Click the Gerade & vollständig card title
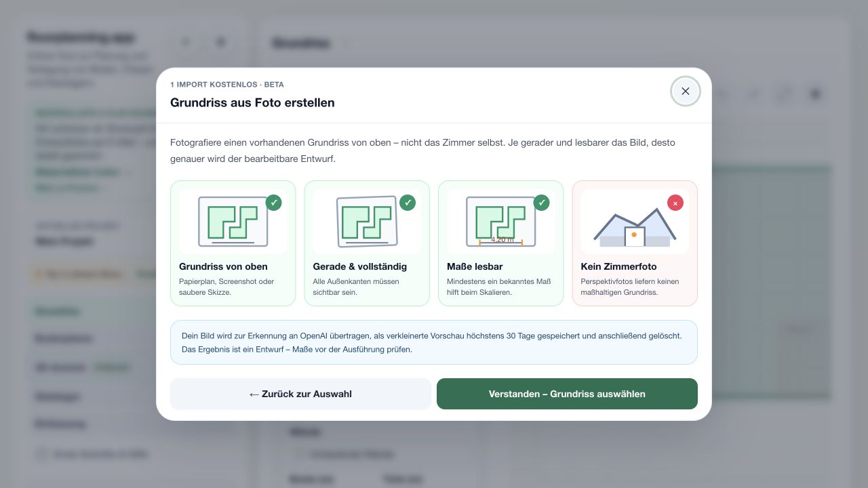Viewport: 868px width, 488px height. (x=360, y=266)
